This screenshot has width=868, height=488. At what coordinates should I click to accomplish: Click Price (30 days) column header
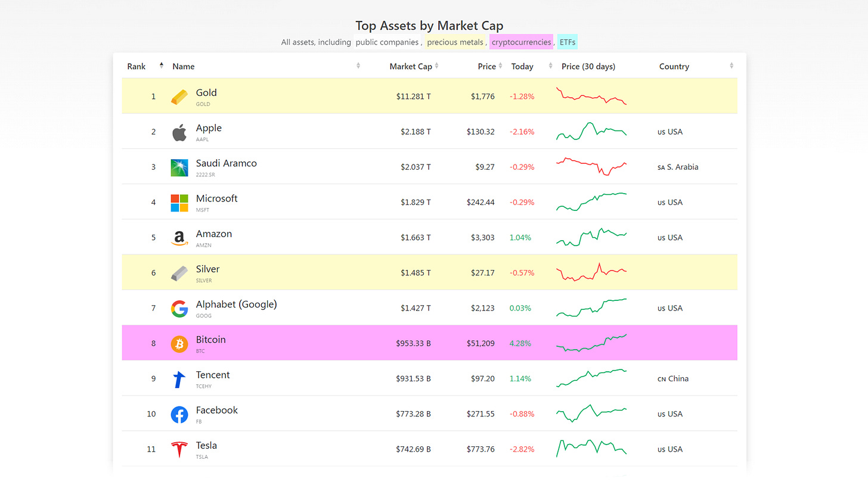pos(588,67)
